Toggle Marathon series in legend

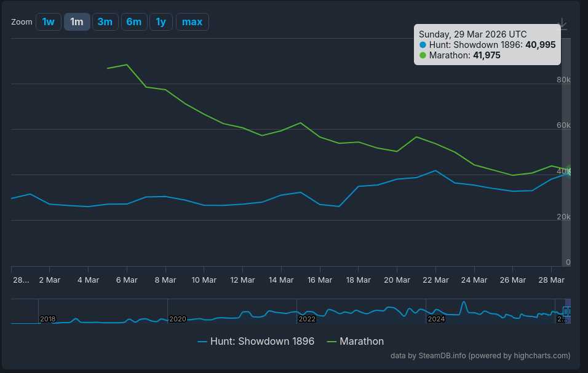(356, 341)
